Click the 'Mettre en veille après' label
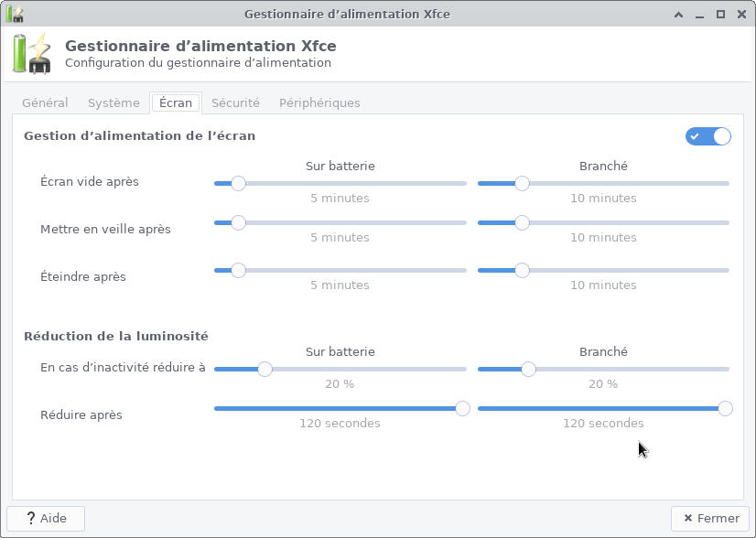This screenshot has width=756, height=538. [x=105, y=229]
